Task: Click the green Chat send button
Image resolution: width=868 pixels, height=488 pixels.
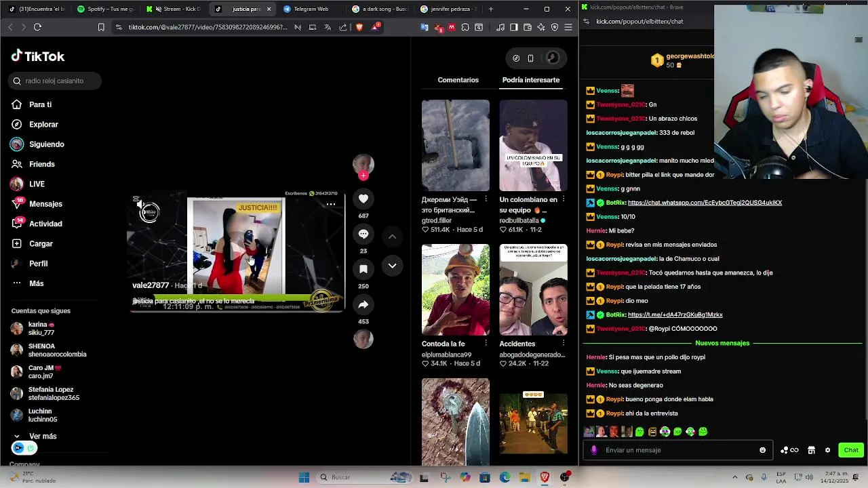Action: (851, 450)
